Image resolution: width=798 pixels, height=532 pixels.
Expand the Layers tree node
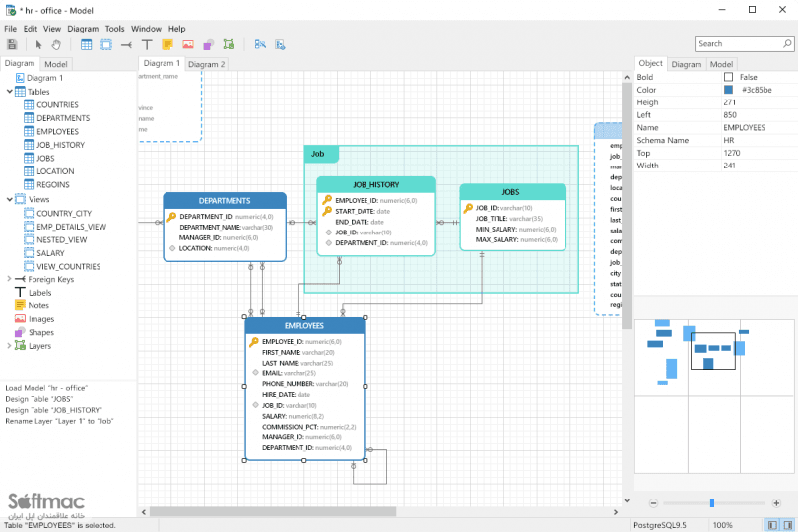click(x=9, y=345)
